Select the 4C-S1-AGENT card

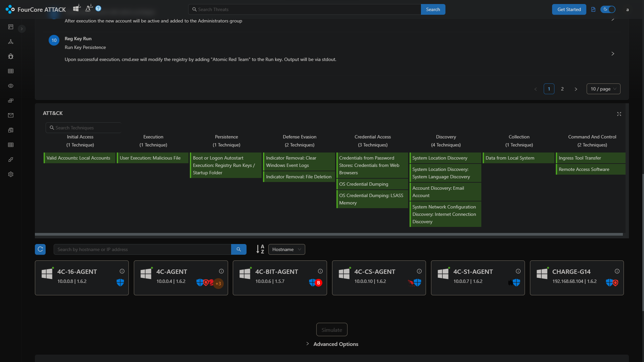coord(478,278)
